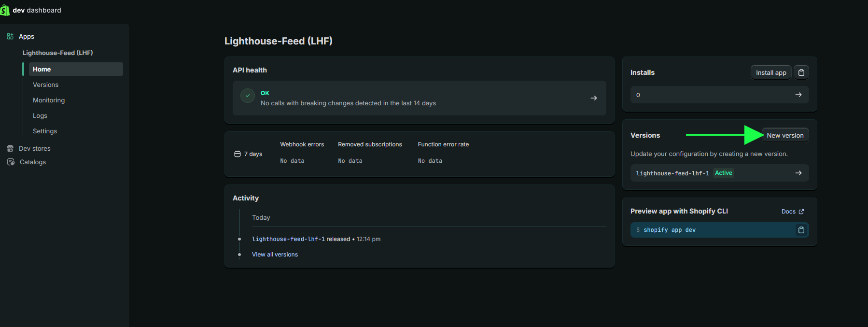Click the API health heading
The height and width of the screenshot is (327, 868).
[x=250, y=70]
